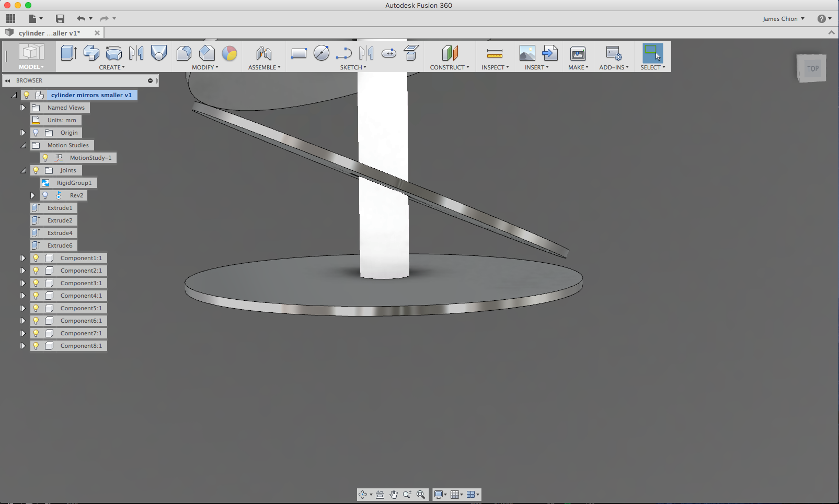
Task: Open the CREATE dropdown menu
Action: point(111,67)
